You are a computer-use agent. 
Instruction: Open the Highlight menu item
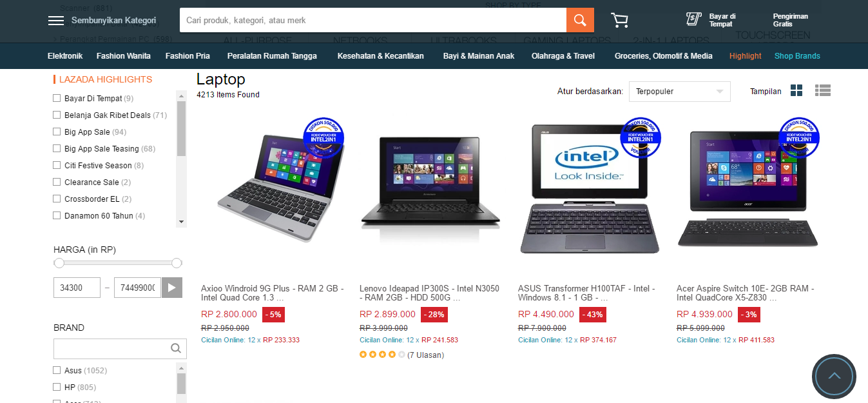coord(746,56)
